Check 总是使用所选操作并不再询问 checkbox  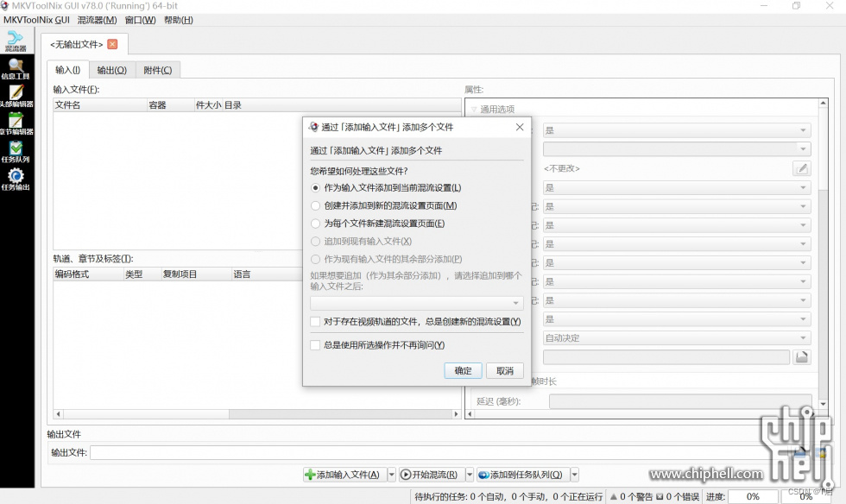coord(316,345)
